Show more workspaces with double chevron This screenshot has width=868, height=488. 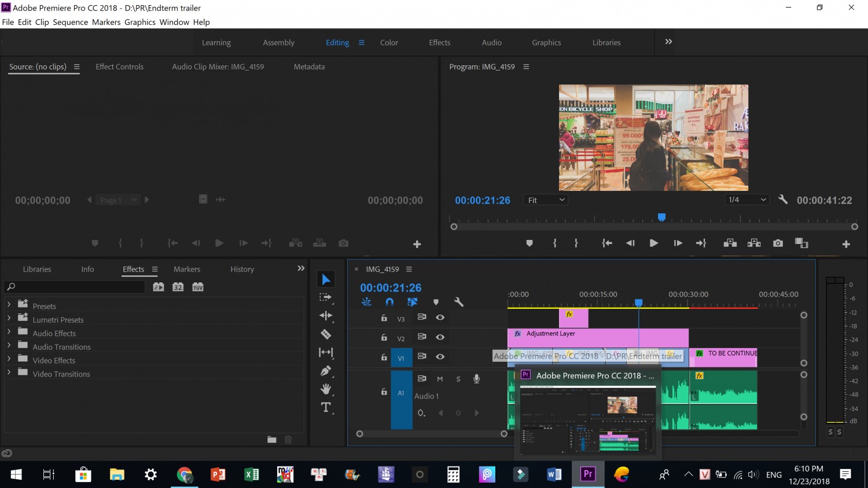click(668, 42)
